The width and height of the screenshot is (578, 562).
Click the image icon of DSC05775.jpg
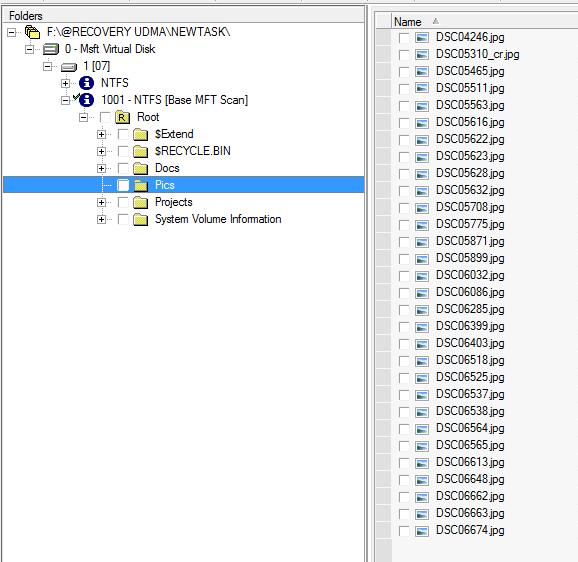pos(422,224)
